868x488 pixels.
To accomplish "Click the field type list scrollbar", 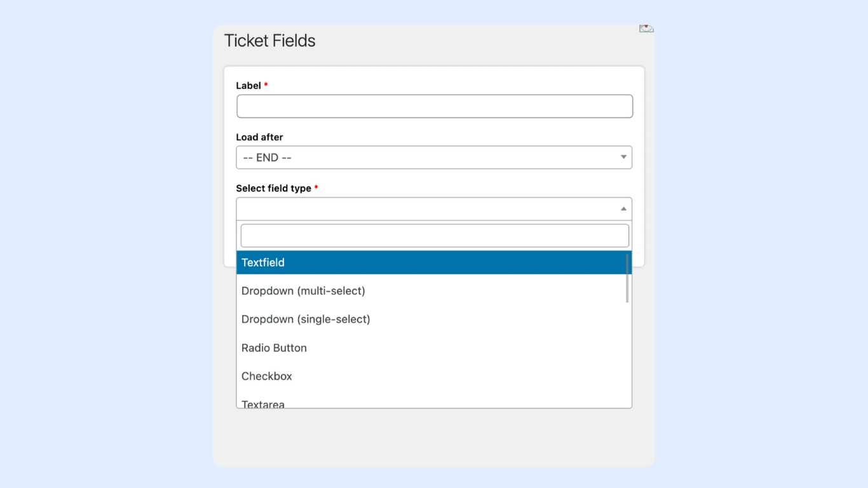I will click(x=627, y=278).
